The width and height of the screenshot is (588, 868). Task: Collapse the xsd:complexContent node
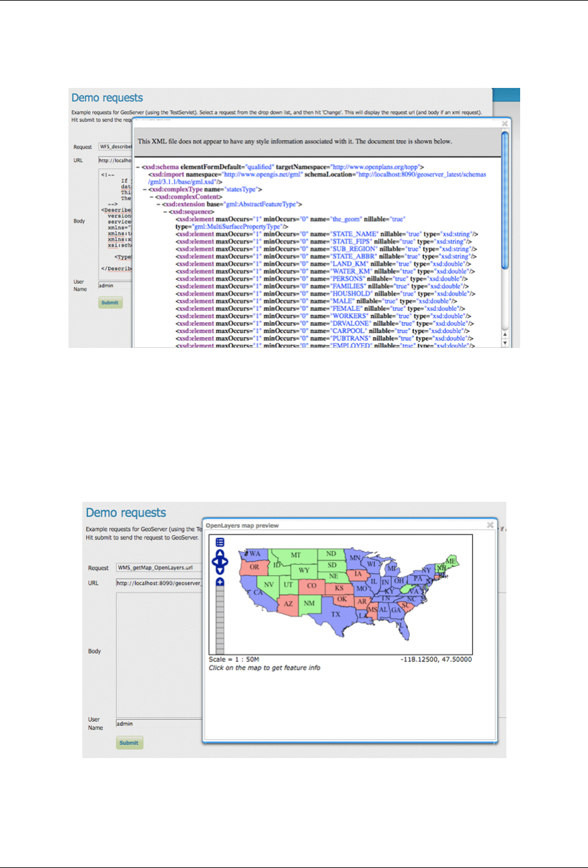[x=151, y=197]
